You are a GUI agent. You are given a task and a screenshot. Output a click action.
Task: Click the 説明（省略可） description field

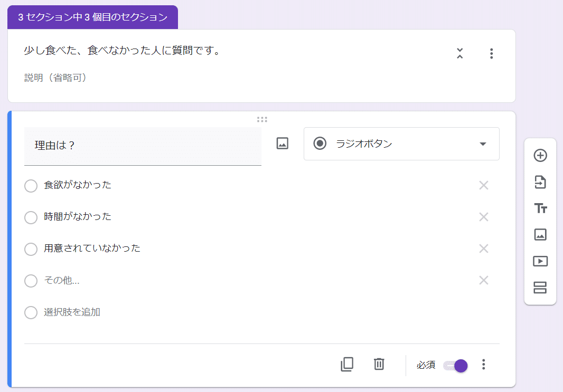coord(55,78)
